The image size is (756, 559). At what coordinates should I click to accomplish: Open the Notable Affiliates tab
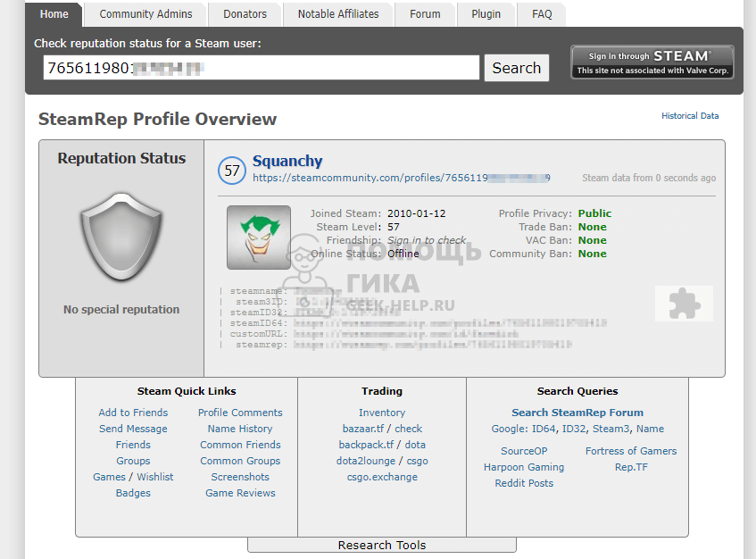[x=338, y=14]
